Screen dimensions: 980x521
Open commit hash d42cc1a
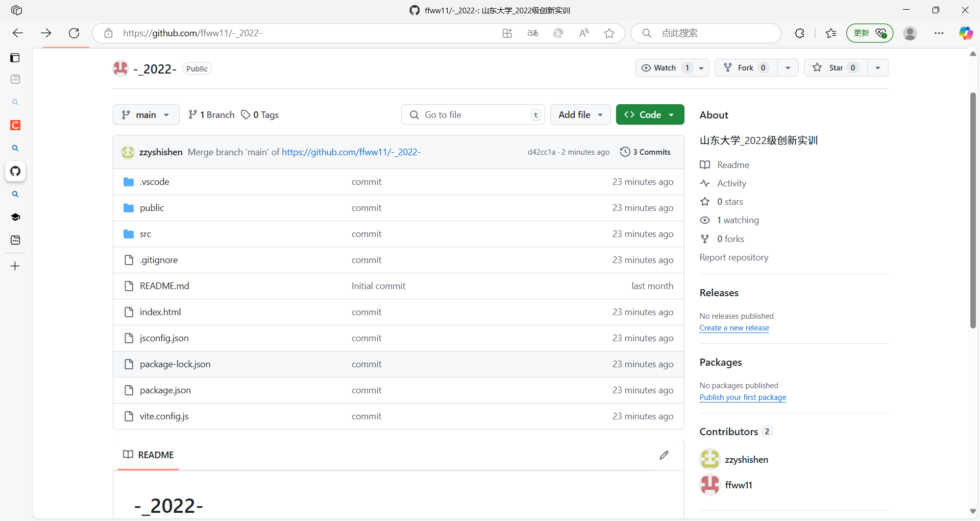click(x=542, y=152)
